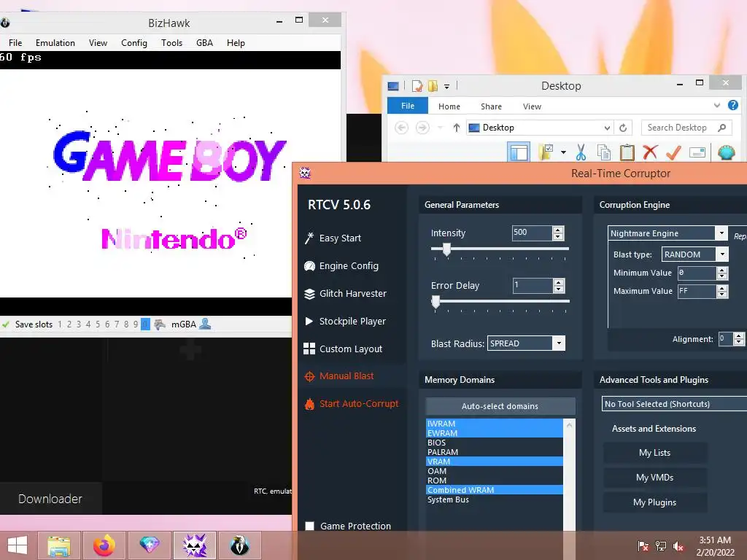Open BizHawk Tools menu
Image resolution: width=747 pixels, height=560 pixels.
[171, 43]
